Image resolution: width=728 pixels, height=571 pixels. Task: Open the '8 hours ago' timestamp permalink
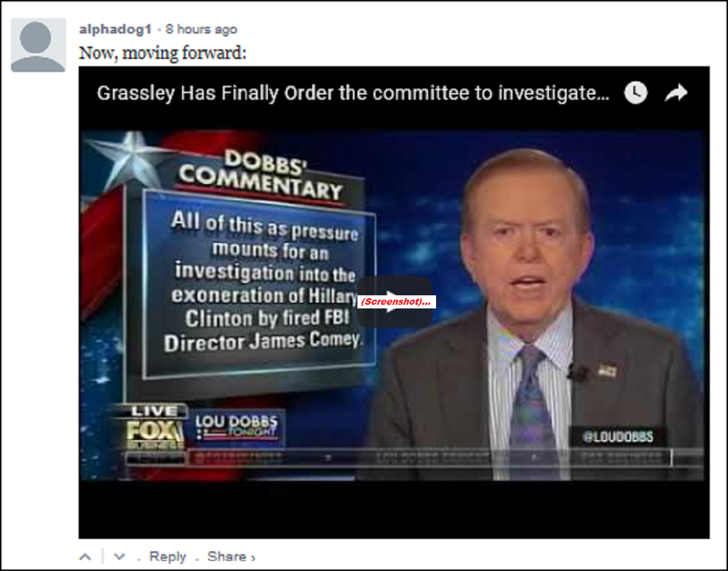point(202,29)
